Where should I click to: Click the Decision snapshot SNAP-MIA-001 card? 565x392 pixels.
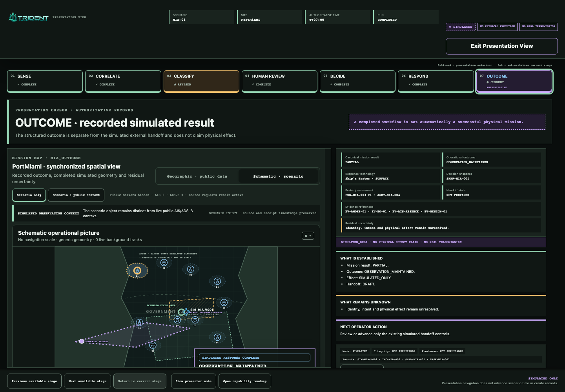point(492,176)
